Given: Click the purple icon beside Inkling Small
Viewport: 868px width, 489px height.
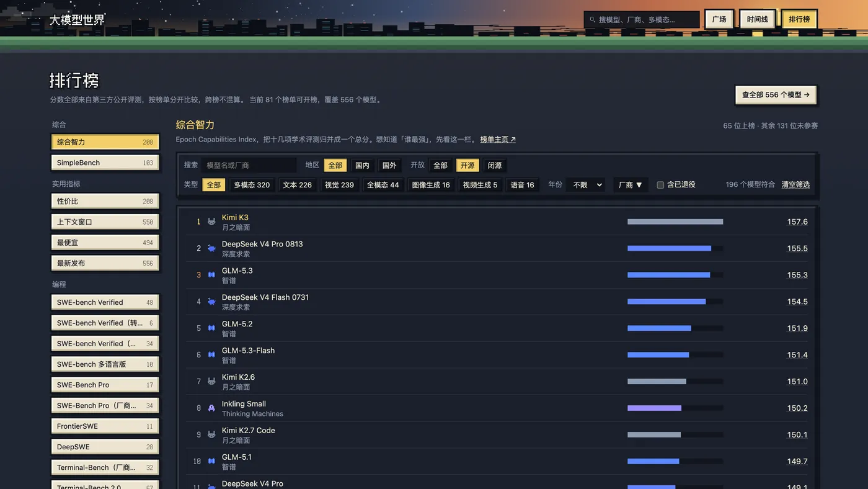Looking at the screenshot, I should (x=211, y=408).
